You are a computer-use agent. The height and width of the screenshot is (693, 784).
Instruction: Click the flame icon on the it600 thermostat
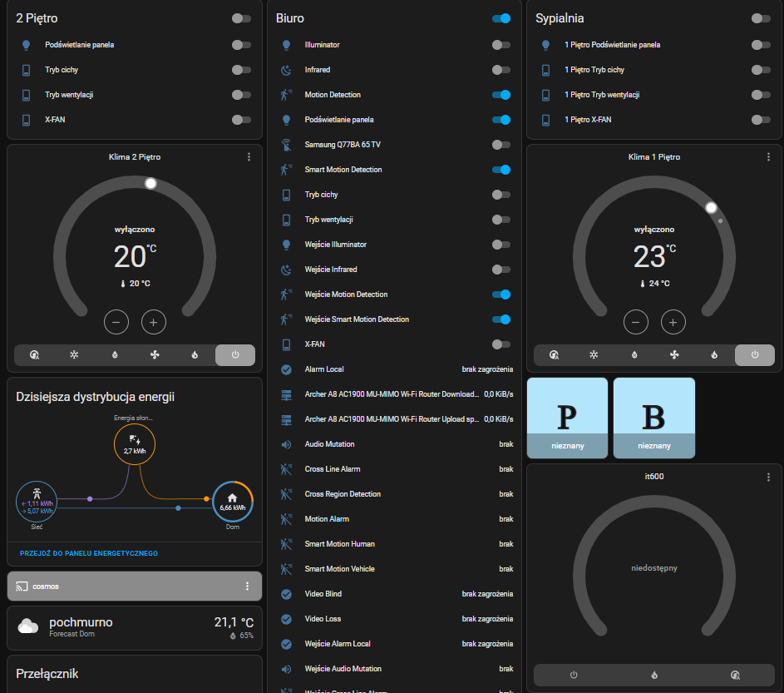coord(653,675)
